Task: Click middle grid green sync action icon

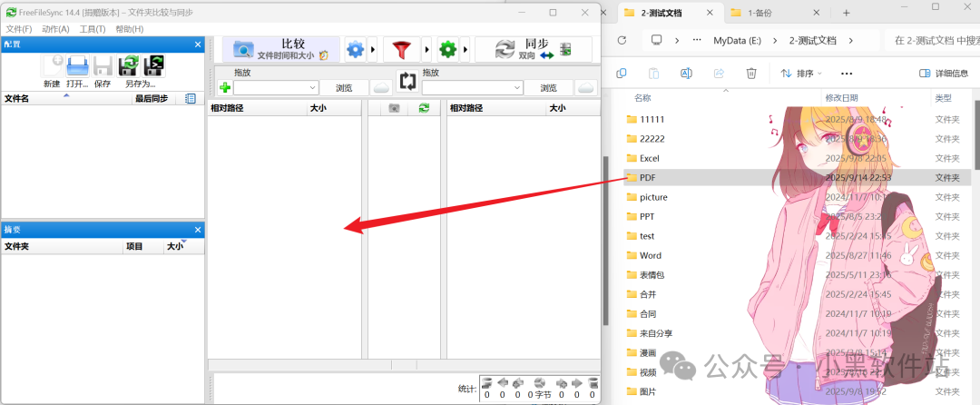Action: click(425, 108)
